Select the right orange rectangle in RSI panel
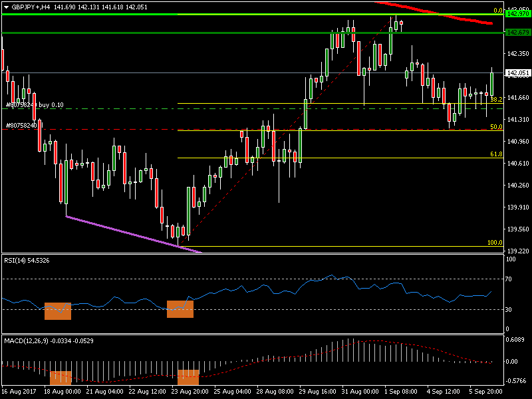The width and height of the screenshot is (532, 399). point(180,309)
